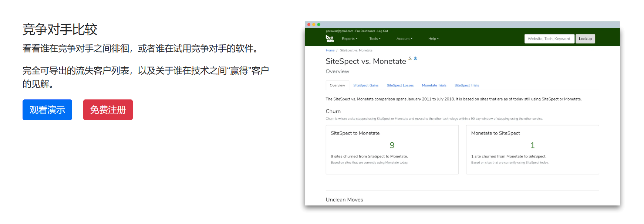The height and width of the screenshot is (224, 644).
Task: Click the green maximize window dot
Action: coord(318,24)
